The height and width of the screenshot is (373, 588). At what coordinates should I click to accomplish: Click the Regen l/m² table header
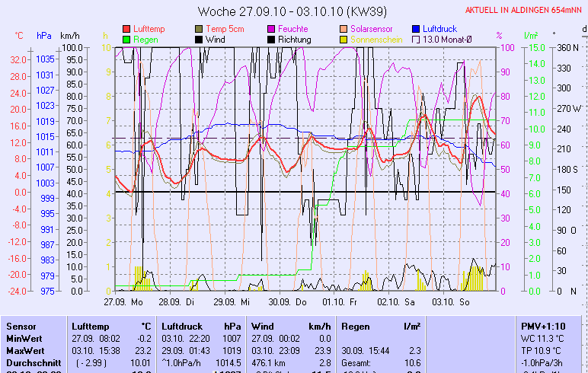381,326
